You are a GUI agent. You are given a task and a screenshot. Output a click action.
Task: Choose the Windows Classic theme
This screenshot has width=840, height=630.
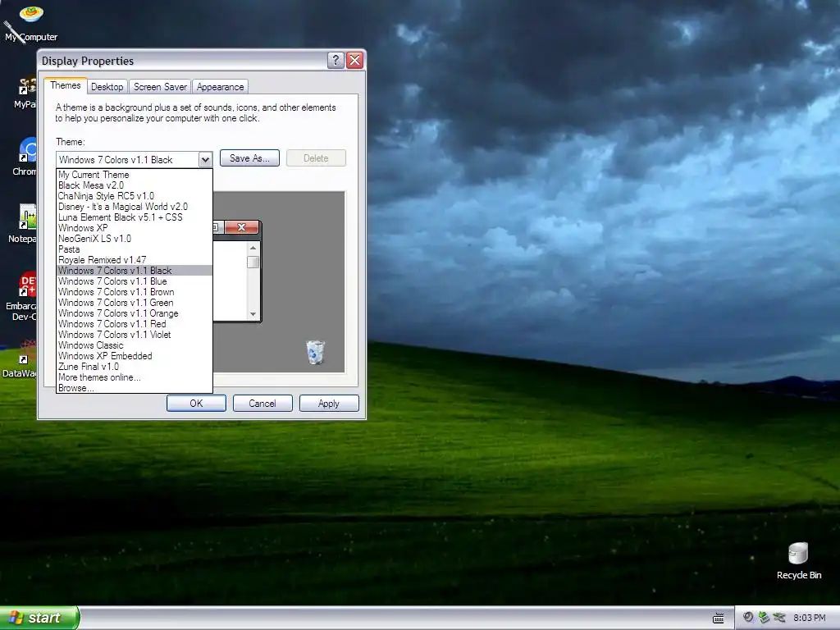click(135, 345)
